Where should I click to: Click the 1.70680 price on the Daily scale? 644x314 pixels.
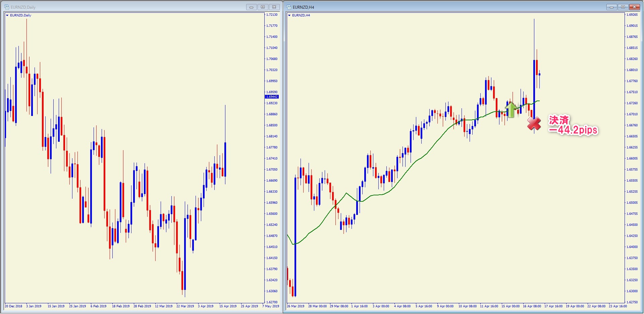pyautogui.click(x=272, y=59)
